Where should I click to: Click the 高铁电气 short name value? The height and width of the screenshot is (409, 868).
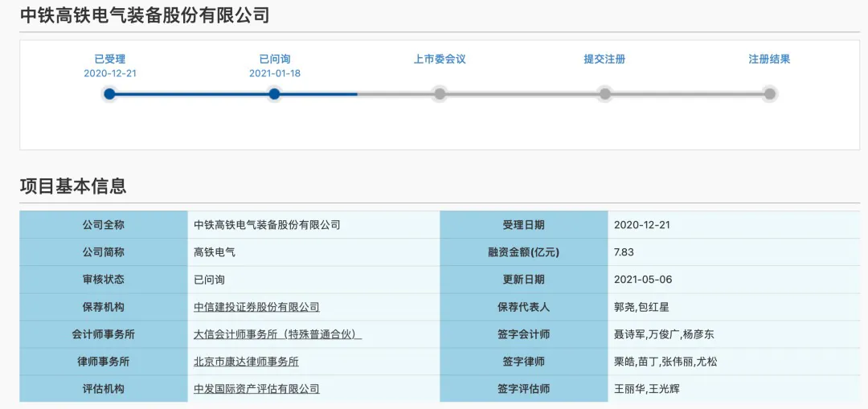tap(215, 252)
